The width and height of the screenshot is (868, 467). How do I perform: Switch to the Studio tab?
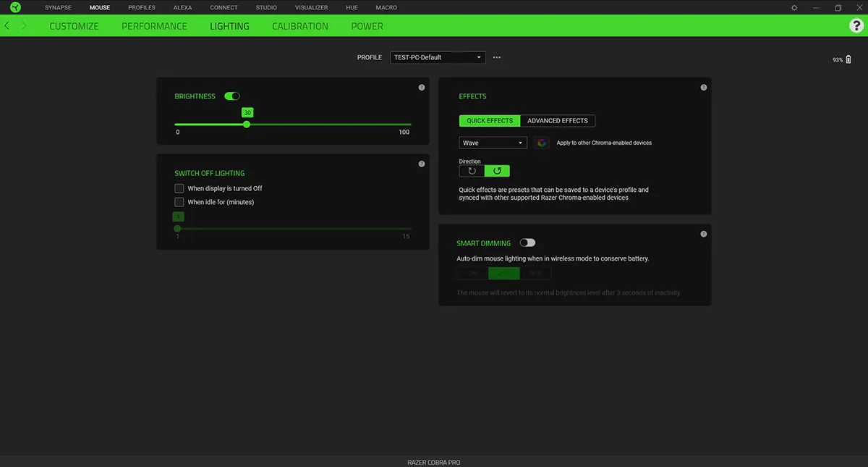[x=266, y=7]
